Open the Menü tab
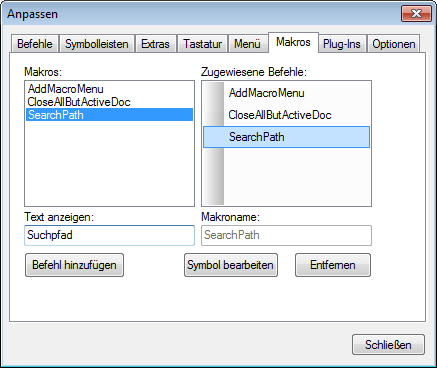Screen dimensions: 437x368 pyautogui.click(x=247, y=44)
